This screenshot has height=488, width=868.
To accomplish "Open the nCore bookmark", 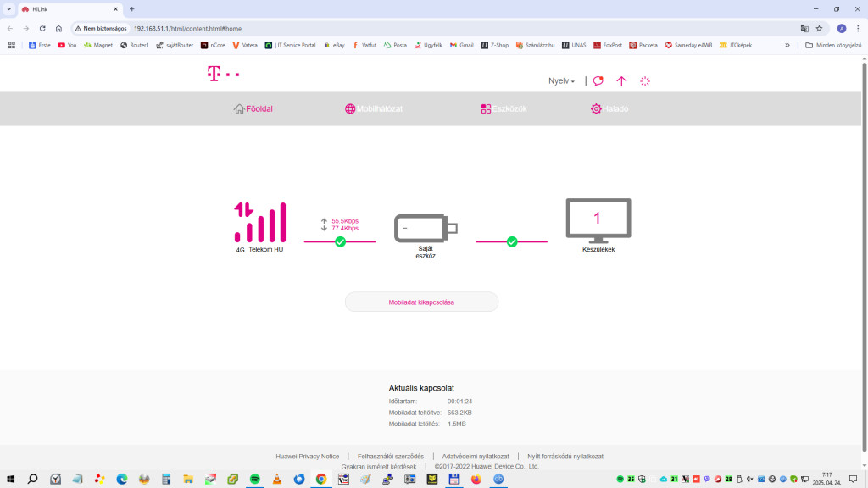I will (213, 46).
